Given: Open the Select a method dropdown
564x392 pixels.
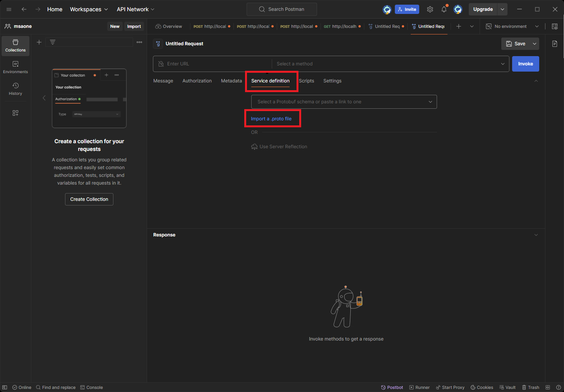Looking at the screenshot, I should point(391,64).
